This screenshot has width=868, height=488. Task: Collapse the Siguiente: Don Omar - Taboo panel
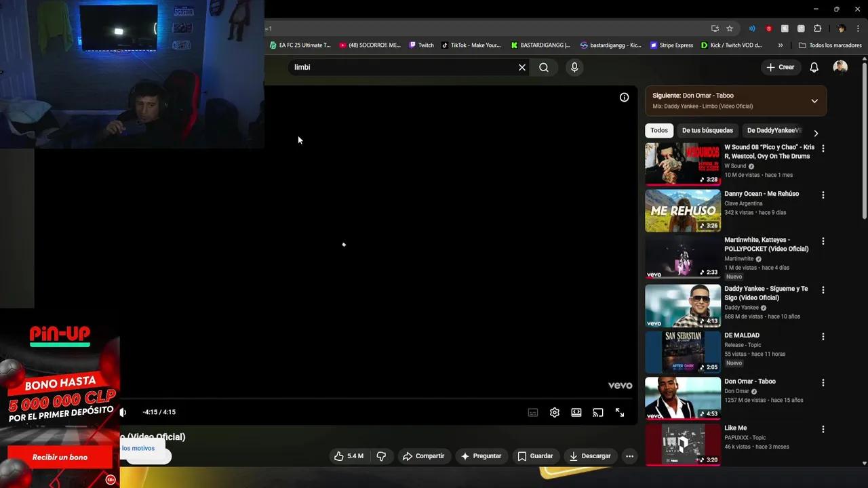click(814, 100)
